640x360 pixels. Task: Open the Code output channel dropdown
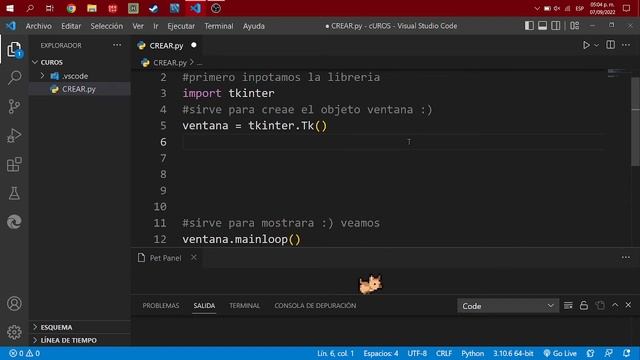[508, 306]
